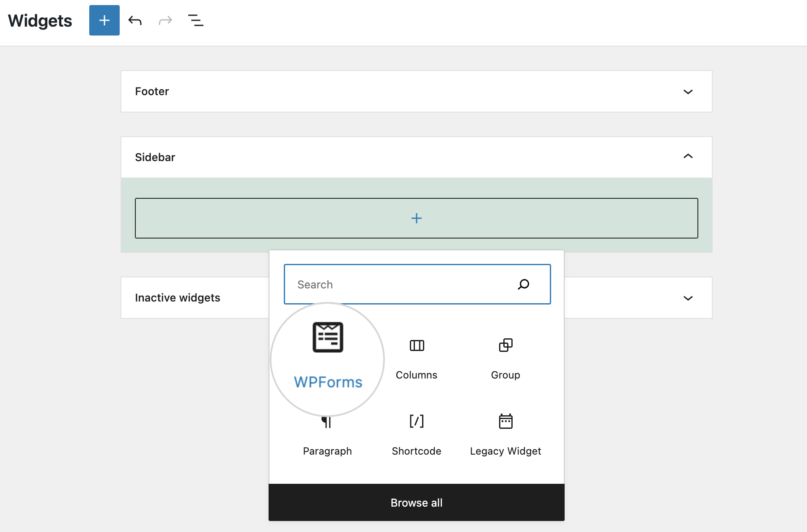Image resolution: width=807 pixels, height=532 pixels.
Task: Focus the block Search field
Action: [417, 284]
